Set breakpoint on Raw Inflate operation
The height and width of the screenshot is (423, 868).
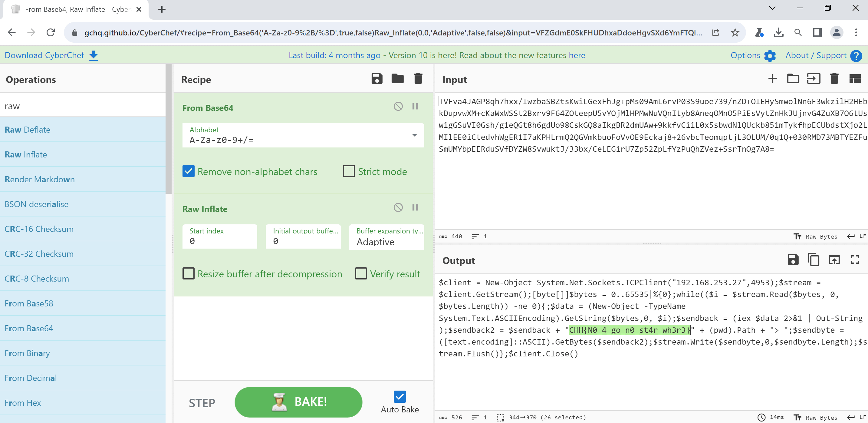point(415,207)
